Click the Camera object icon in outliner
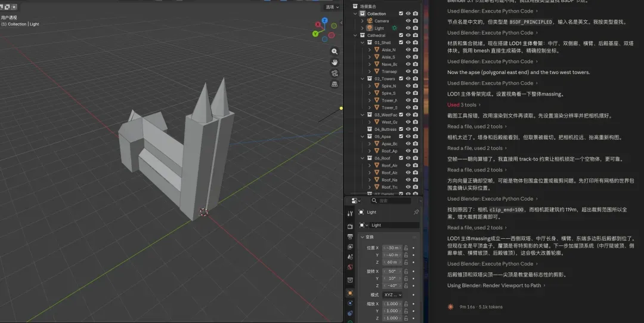 [x=370, y=20]
